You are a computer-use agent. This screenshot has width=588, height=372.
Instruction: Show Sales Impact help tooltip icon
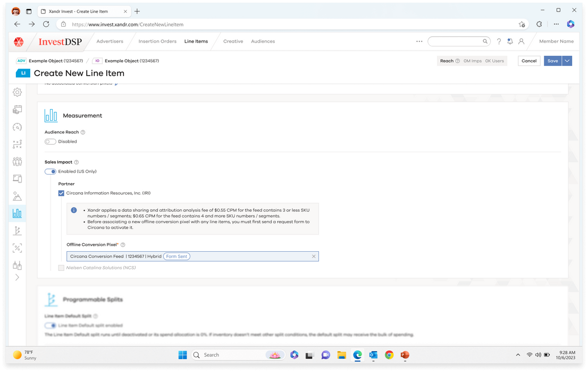click(x=77, y=162)
